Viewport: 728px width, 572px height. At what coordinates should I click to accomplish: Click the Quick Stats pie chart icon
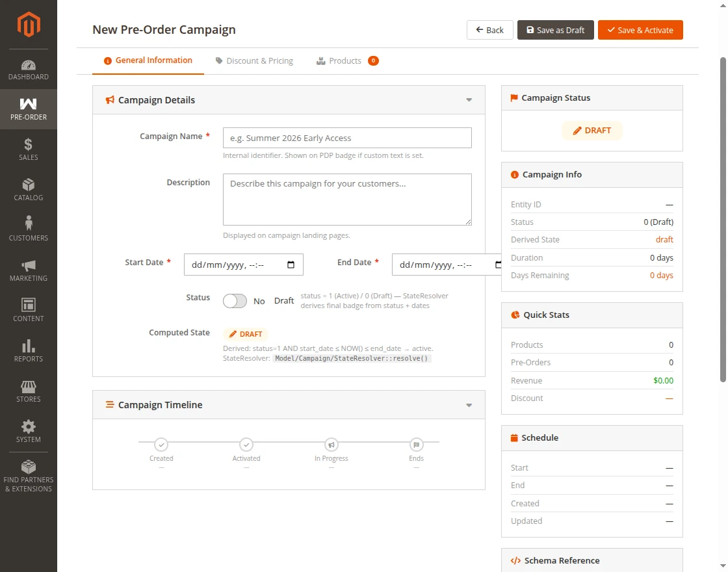[515, 315]
